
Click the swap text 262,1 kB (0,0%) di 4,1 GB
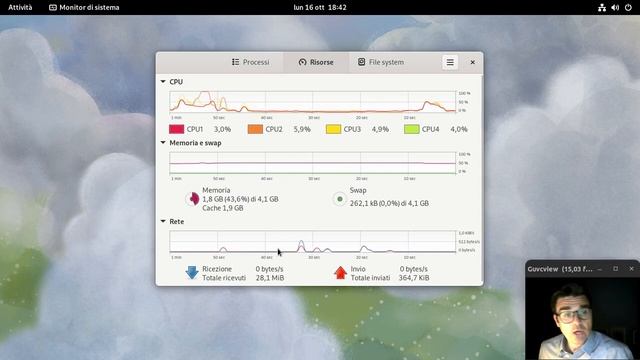coord(389,203)
